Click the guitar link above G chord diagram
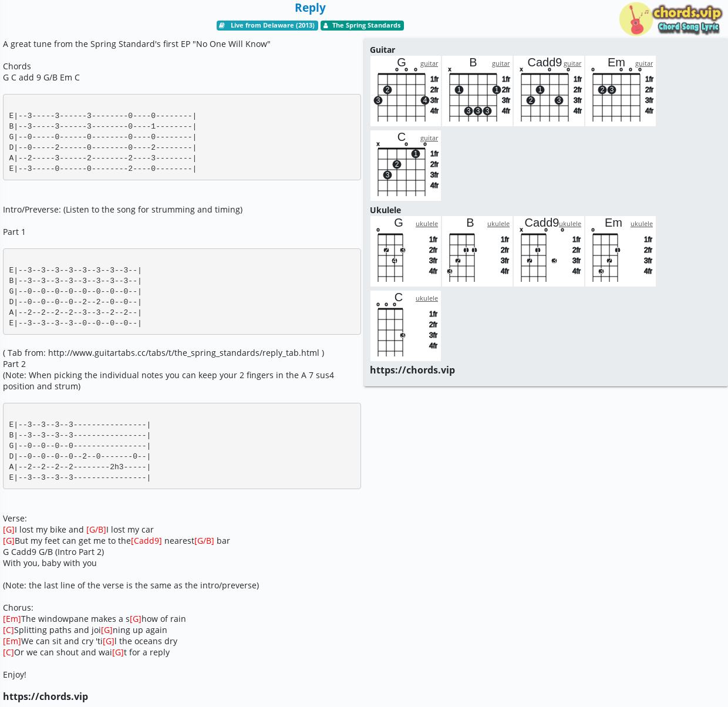This screenshot has width=728, height=707. 429,63
